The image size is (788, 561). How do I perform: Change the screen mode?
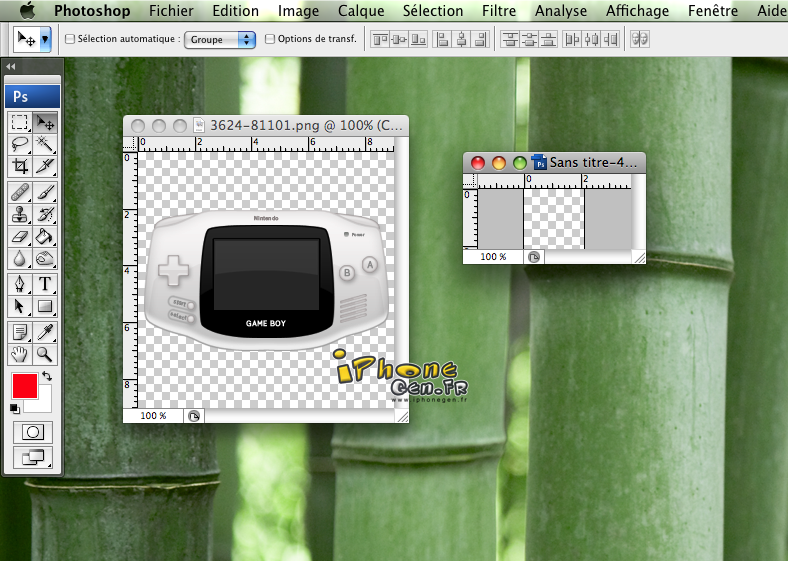click(x=33, y=457)
